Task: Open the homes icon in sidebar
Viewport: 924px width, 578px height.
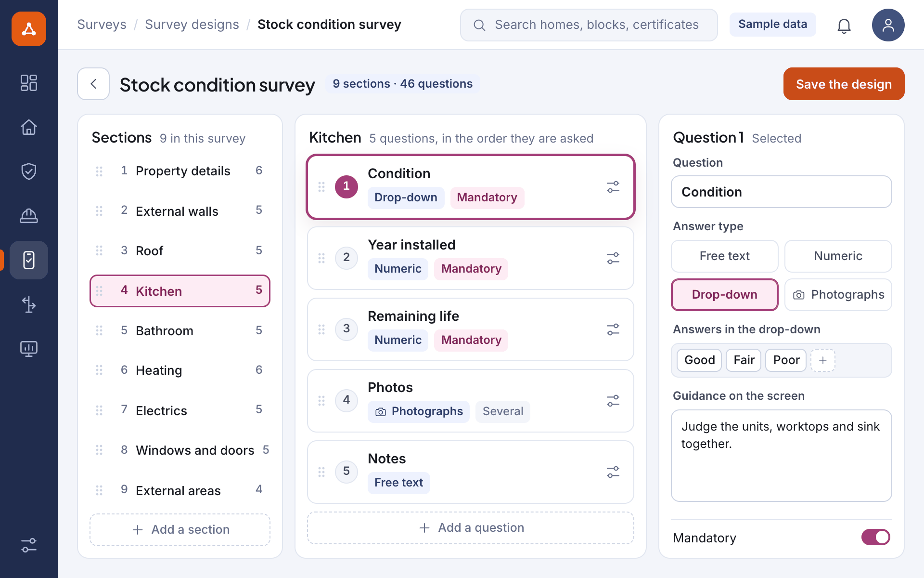Action: tap(29, 127)
